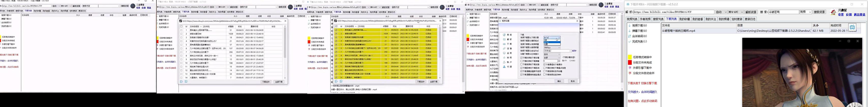
Task: Click URL field containing BV1PE411i7CV
Action: (x=674, y=12)
